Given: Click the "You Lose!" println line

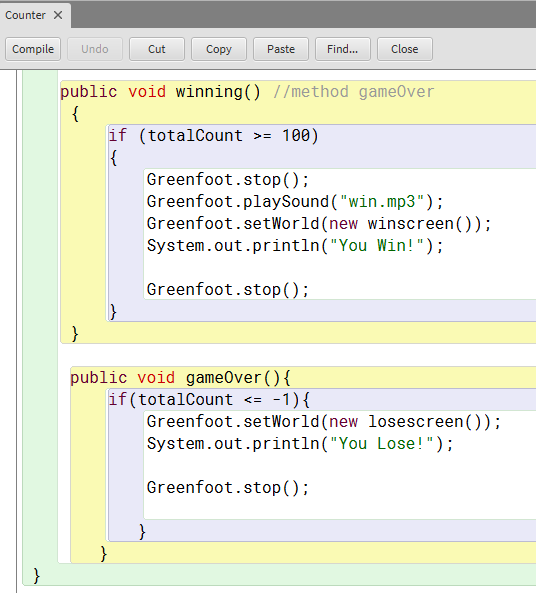Looking at the screenshot, I should click(300, 444).
